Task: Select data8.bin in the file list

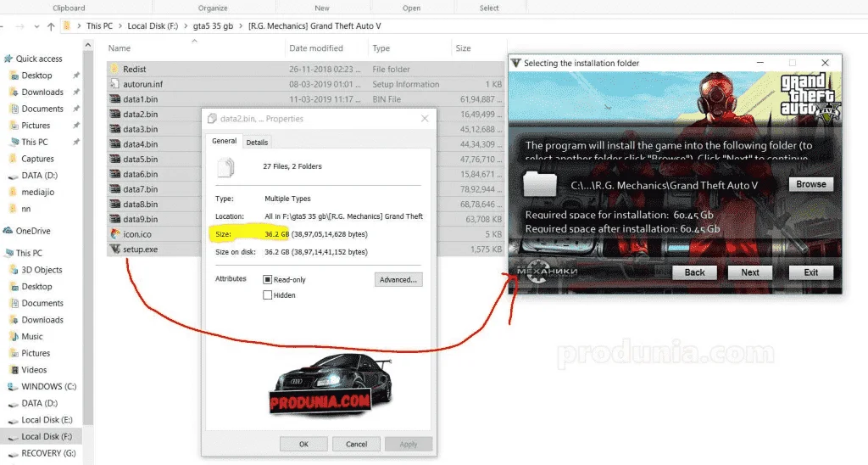Action: (x=140, y=204)
